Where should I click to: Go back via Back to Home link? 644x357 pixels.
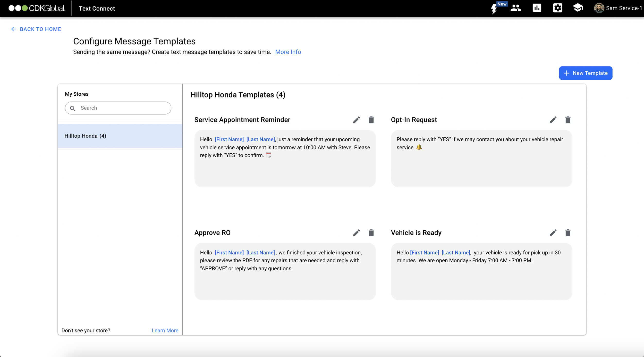coord(36,29)
